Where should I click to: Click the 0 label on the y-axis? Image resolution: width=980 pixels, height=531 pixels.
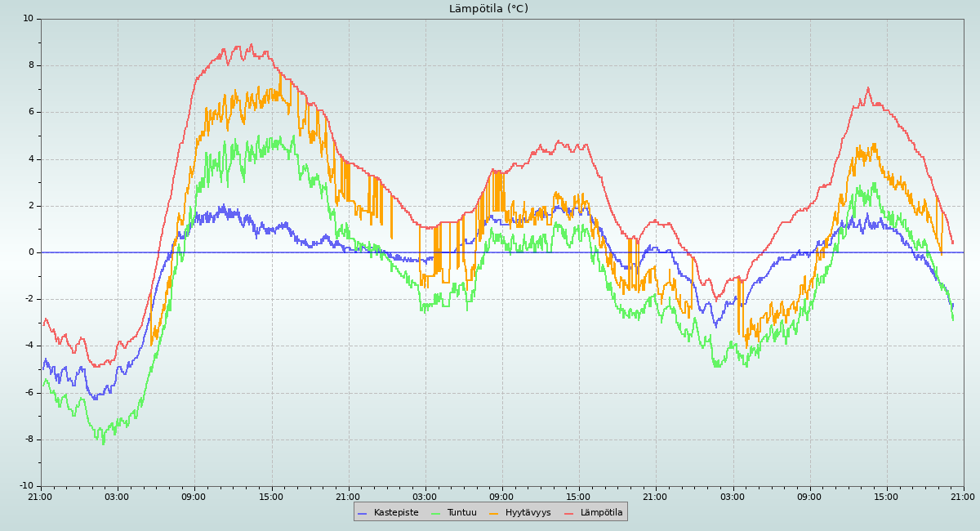click(31, 252)
